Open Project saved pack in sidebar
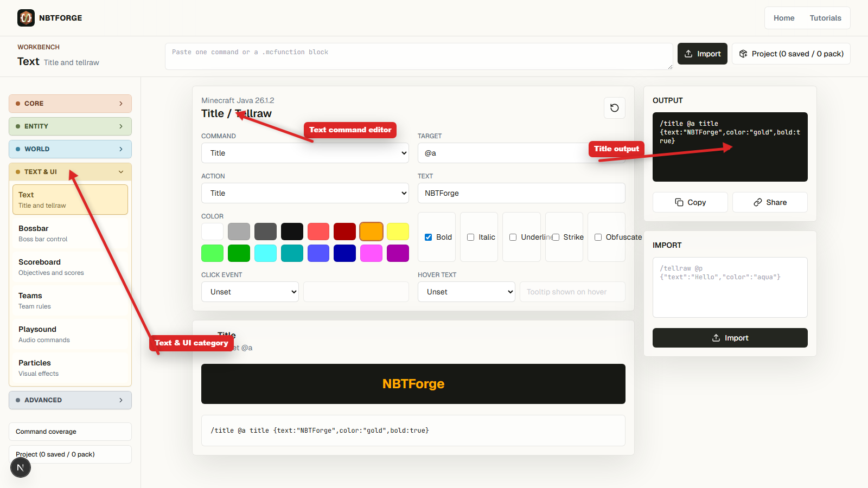This screenshot has width=868, height=488. (x=70, y=454)
